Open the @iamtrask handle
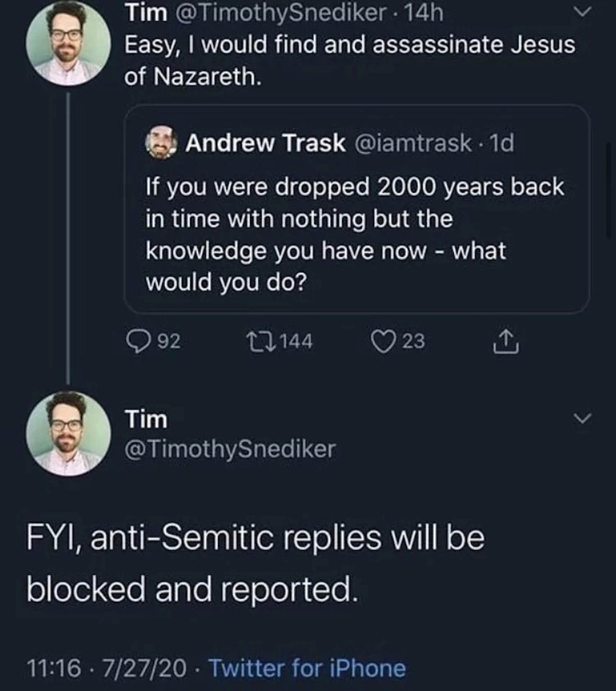Viewport: 616px width, 691px height. coord(413,143)
